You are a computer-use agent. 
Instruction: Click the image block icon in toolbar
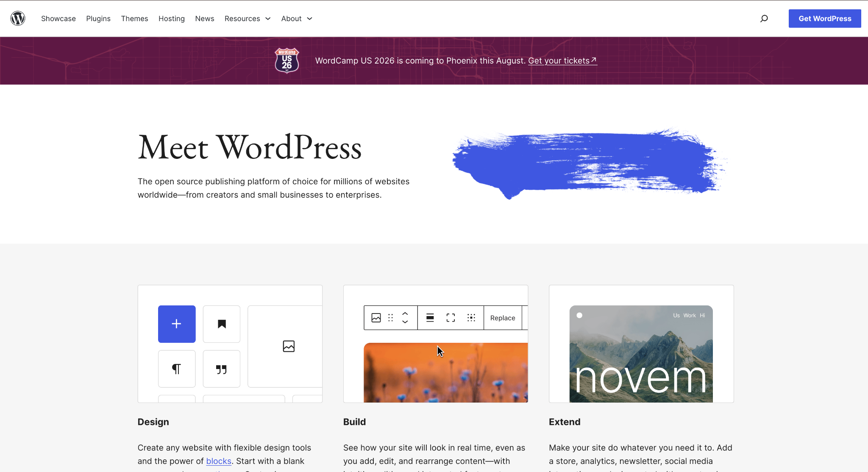pyautogui.click(x=376, y=318)
